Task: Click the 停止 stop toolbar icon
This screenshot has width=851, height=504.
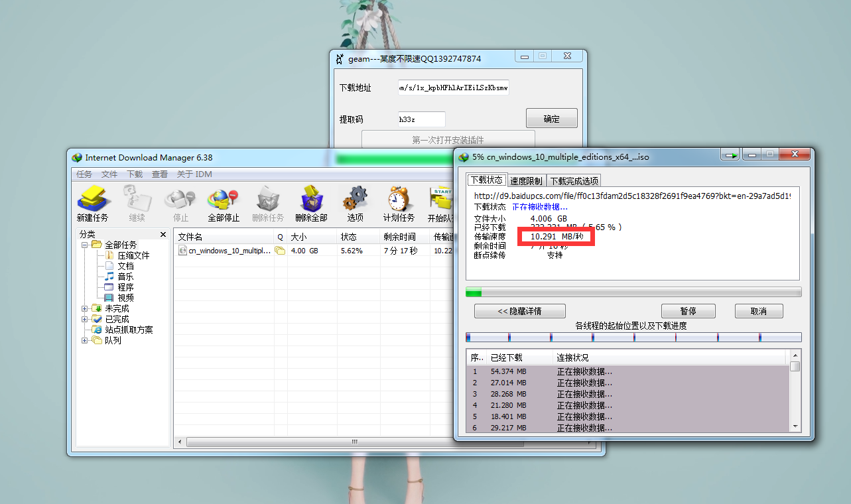Action: (x=180, y=204)
